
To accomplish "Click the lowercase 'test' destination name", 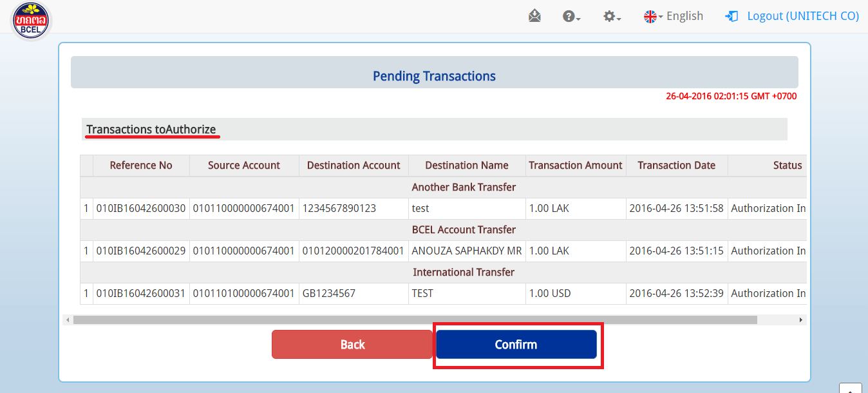I will 420,209.
